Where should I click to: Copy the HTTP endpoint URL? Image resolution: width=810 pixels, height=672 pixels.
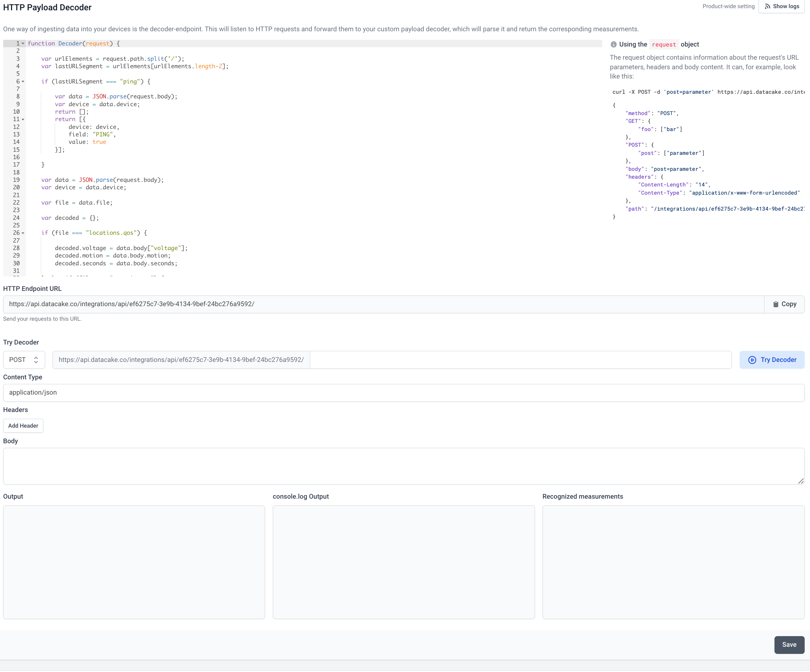point(784,304)
